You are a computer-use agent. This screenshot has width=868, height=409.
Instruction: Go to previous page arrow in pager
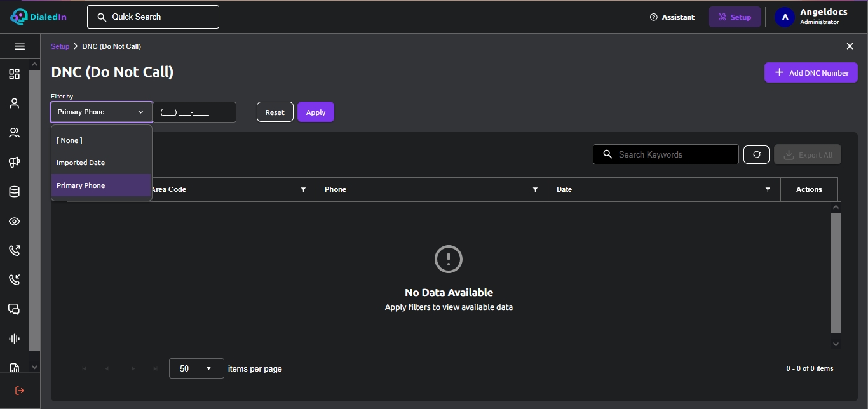(107, 368)
